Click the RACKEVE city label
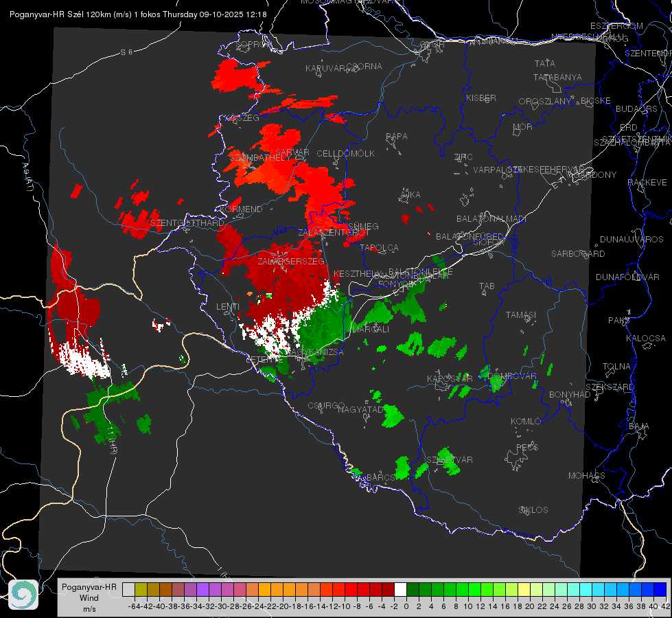Viewport: 672px width, 618px height. (647, 183)
